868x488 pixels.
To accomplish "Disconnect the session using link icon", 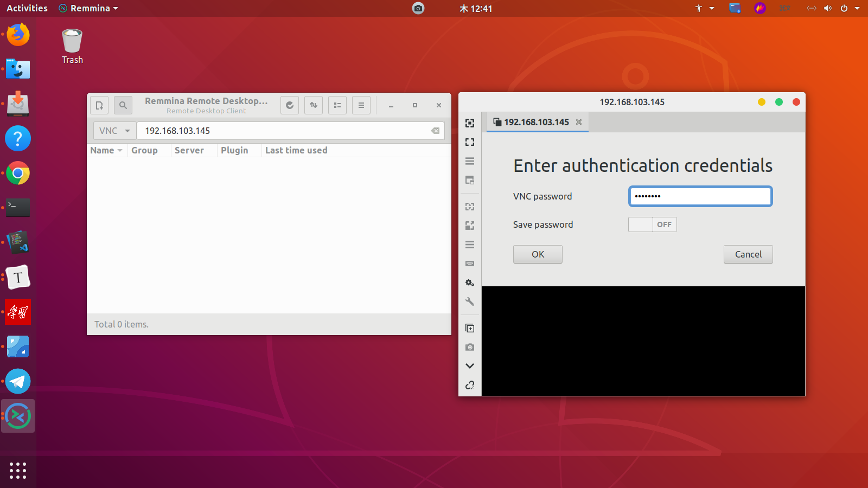I will pyautogui.click(x=470, y=385).
